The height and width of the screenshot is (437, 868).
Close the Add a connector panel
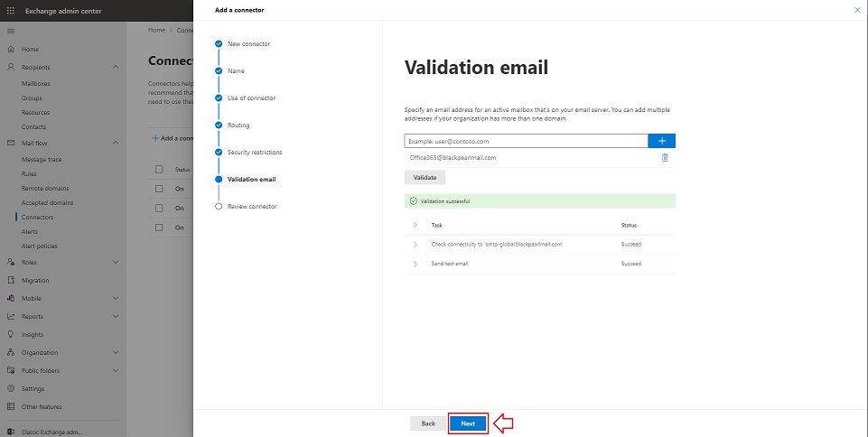(857, 10)
